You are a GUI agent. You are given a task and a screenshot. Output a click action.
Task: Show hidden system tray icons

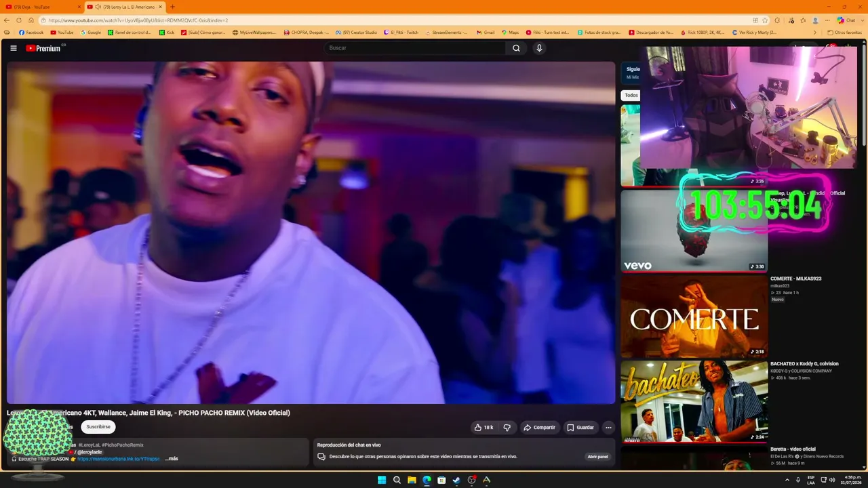(787, 480)
